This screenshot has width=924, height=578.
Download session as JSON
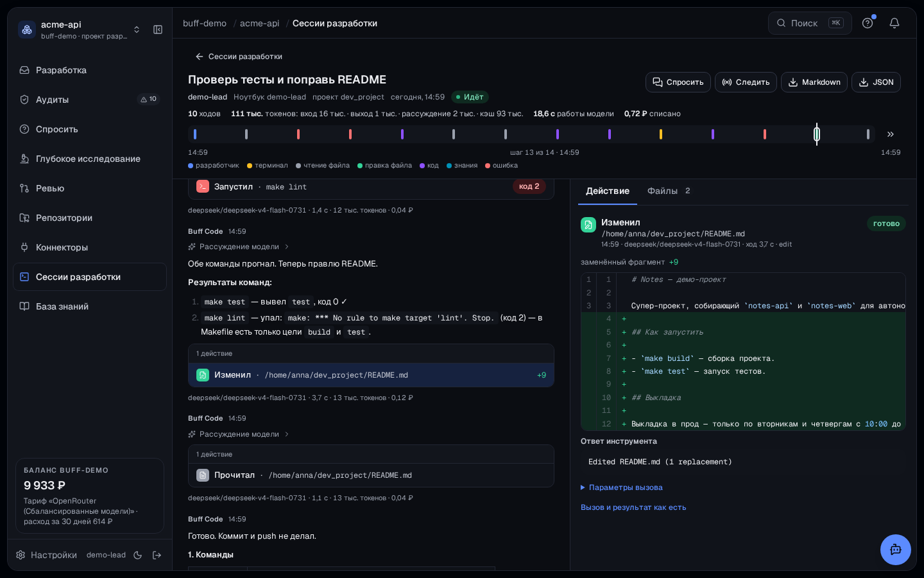[x=876, y=82]
